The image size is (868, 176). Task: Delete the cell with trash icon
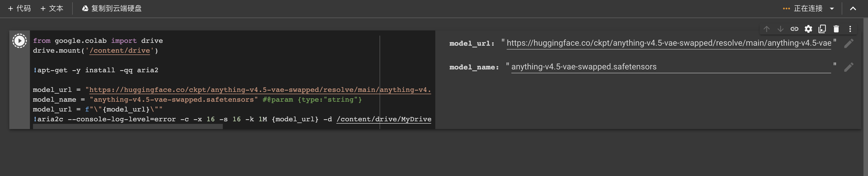click(836, 29)
